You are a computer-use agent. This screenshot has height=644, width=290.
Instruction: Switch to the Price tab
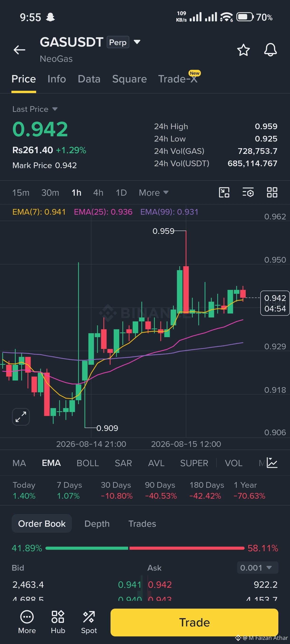[x=24, y=79]
